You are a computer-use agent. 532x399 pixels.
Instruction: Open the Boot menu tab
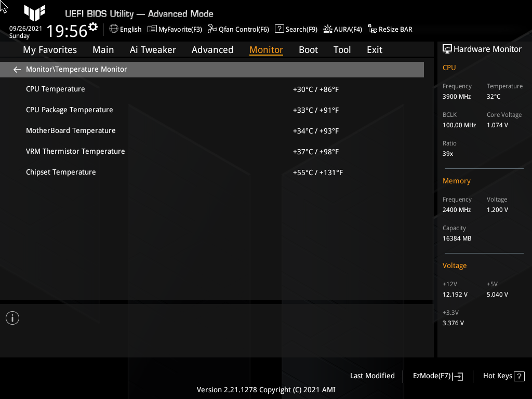point(308,49)
